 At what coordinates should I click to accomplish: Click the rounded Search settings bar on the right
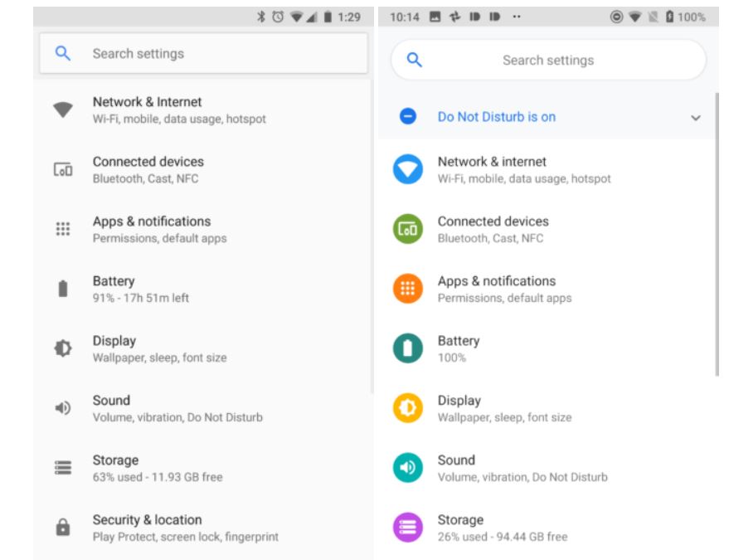point(548,61)
